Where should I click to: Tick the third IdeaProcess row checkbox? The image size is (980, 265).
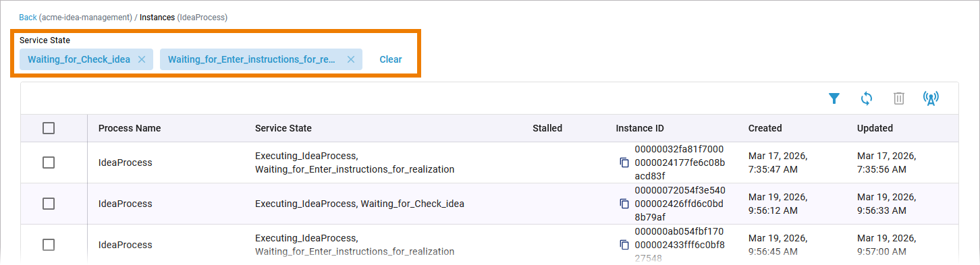pyautogui.click(x=49, y=245)
